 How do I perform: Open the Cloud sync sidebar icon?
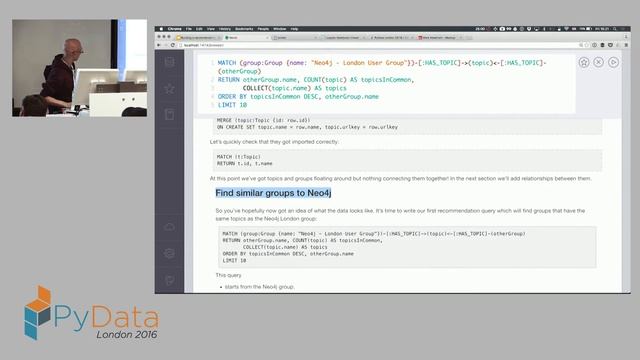click(x=169, y=227)
